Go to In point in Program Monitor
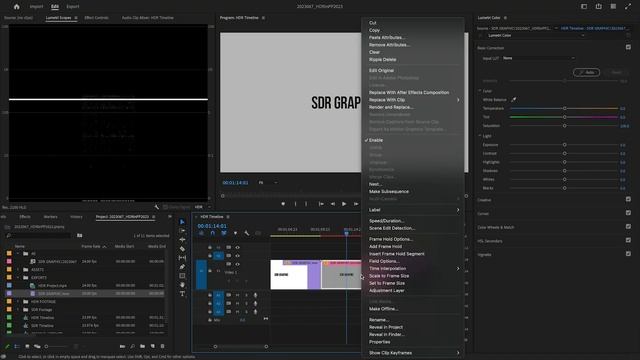Screen dimensions: 640x360 coord(321,204)
